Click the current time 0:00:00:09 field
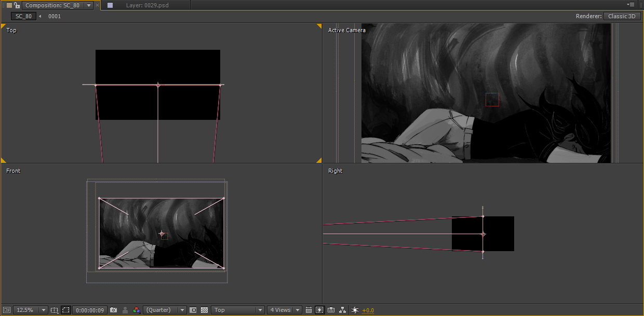This screenshot has width=644, height=316. click(89, 310)
